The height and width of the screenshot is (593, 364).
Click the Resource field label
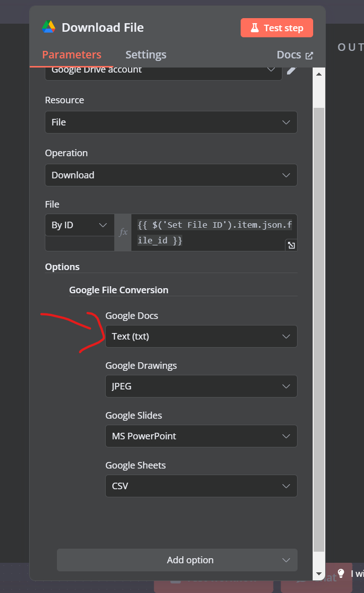(x=64, y=100)
